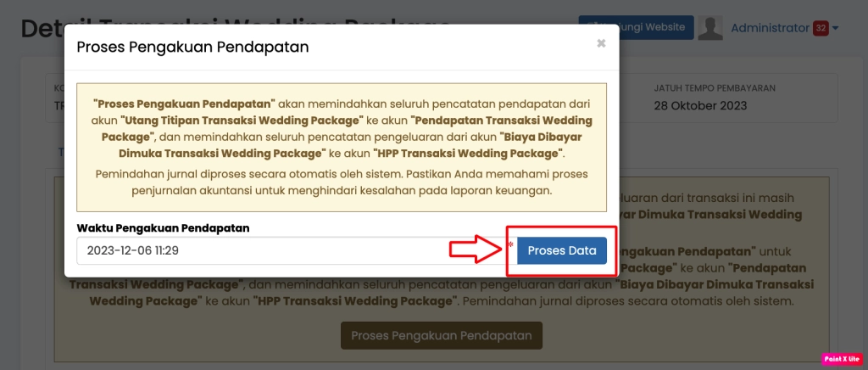This screenshot has width=868, height=370.
Task: Click the modal title Proses Pengakuan Pendapatan
Action: pyautogui.click(x=192, y=47)
